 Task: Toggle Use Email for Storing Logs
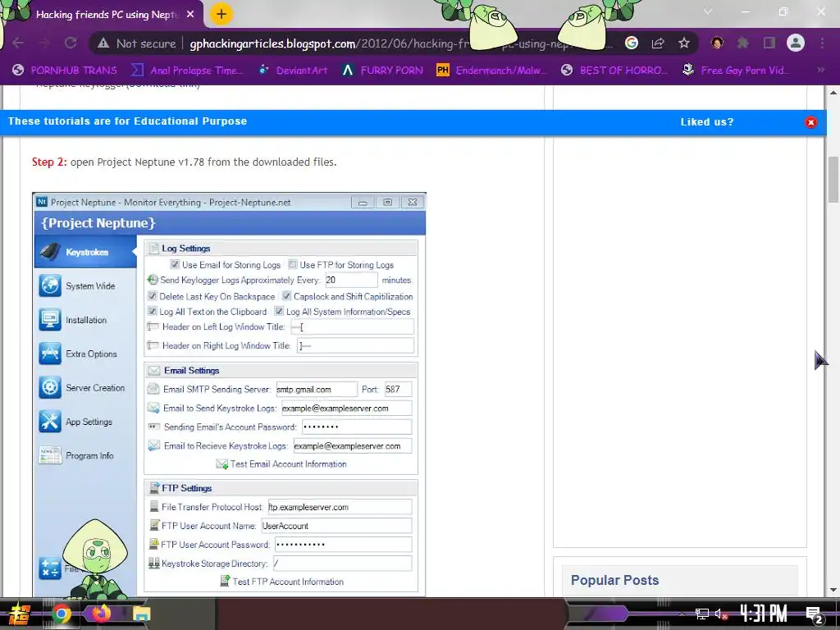[175, 264]
